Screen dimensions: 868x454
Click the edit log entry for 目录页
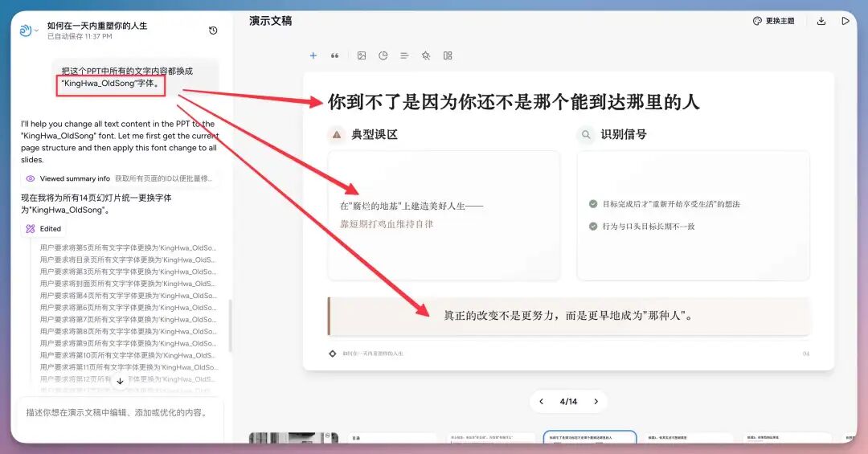point(128,260)
